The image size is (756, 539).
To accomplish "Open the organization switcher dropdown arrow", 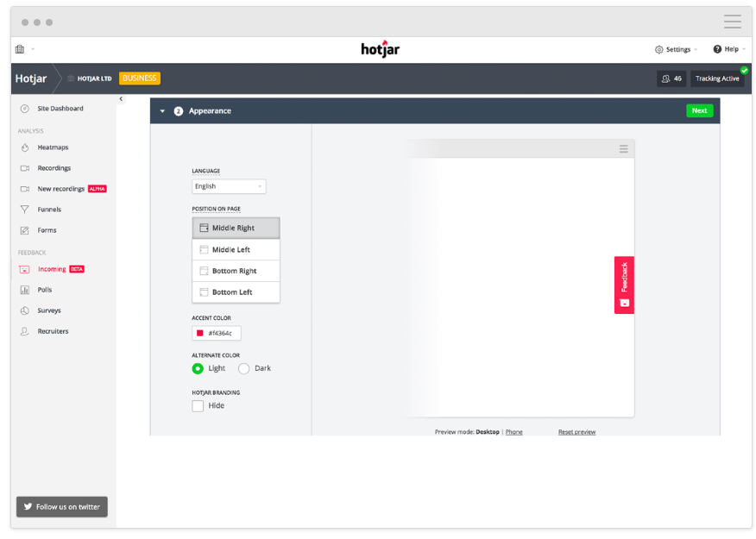I will pos(33,49).
